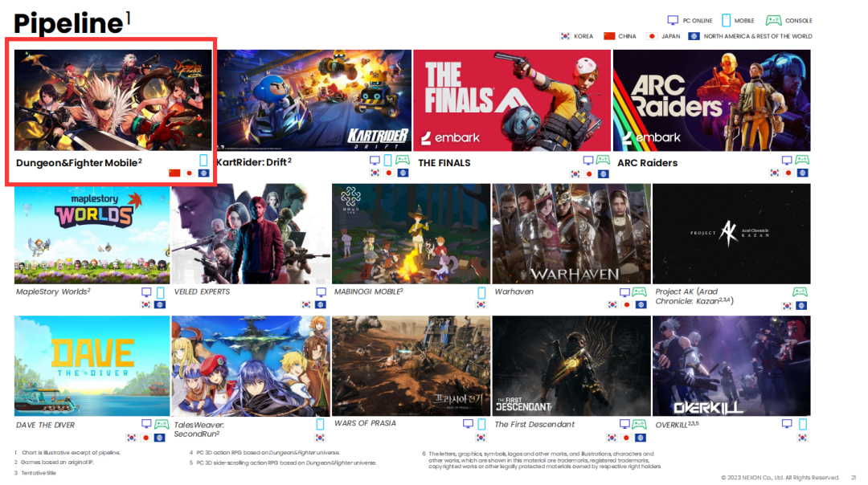Click globe icon under VEILED EXPERTS
868x485 pixels.
tap(321, 304)
